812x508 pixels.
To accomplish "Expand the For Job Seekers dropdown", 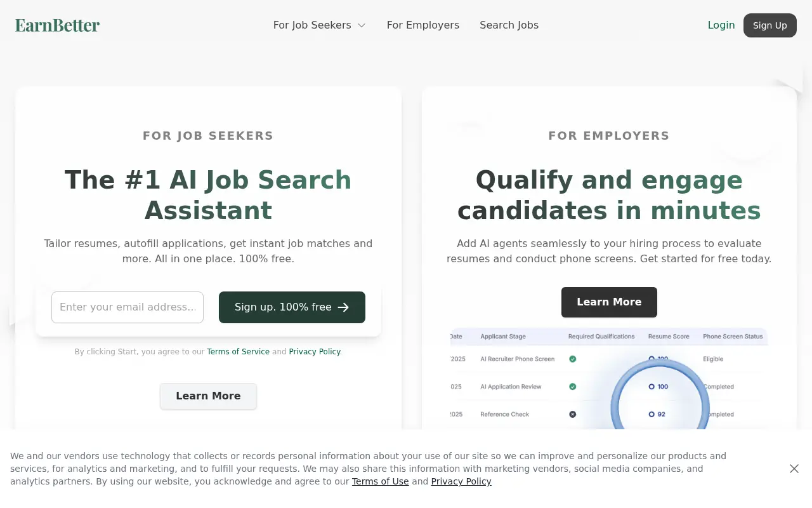I will click(319, 25).
